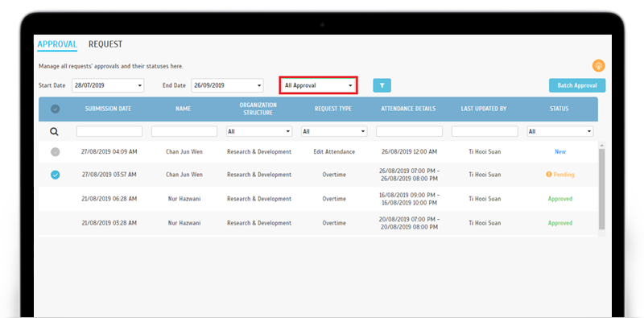Viewport: 644px width, 318px height.
Task: Check the Edit Attendance row checkbox
Action: tap(55, 151)
